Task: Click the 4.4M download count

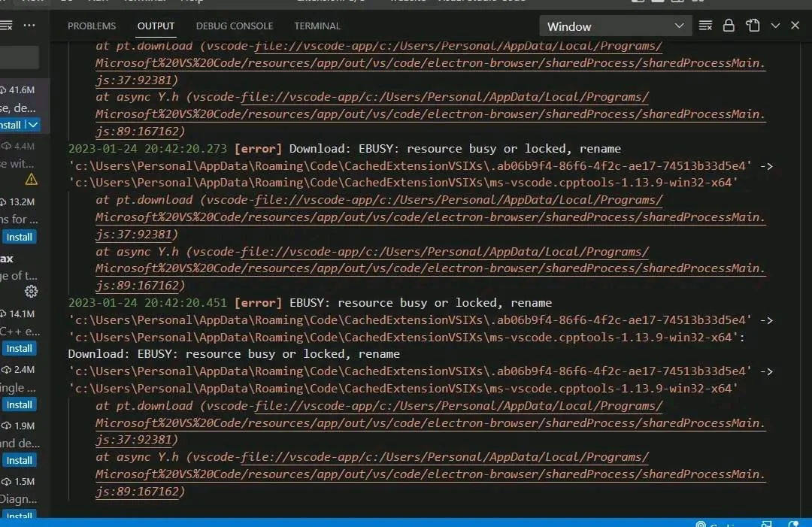Action: (x=24, y=146)
